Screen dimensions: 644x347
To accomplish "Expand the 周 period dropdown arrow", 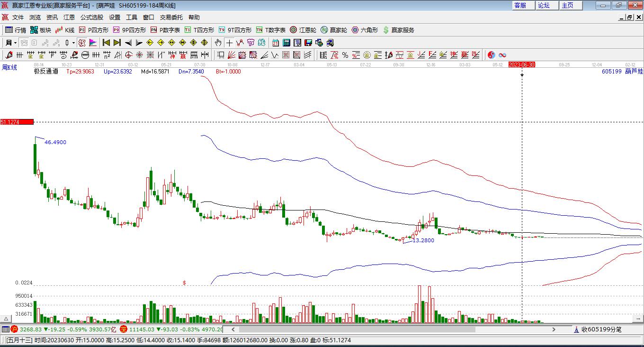I will pyautogui.click(x=15, y=43).
